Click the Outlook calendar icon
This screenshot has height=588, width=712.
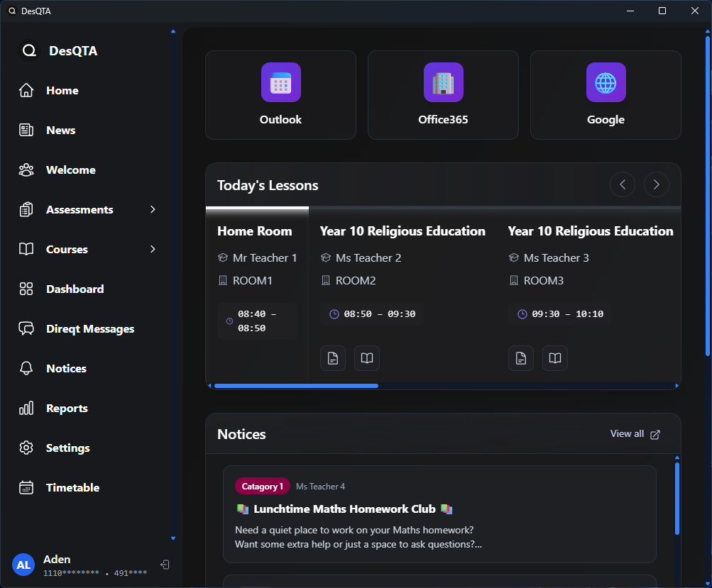point(281,82)
